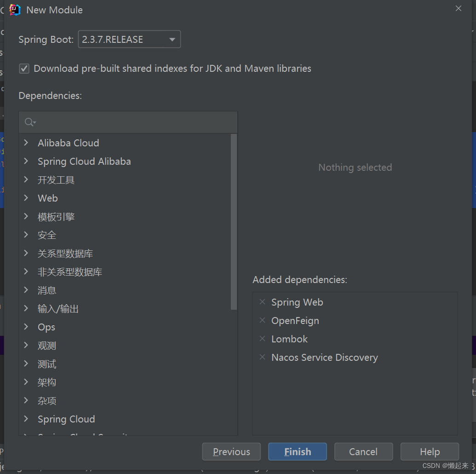Click the IntelliJ IDEA logo icon

coord(15,10)
